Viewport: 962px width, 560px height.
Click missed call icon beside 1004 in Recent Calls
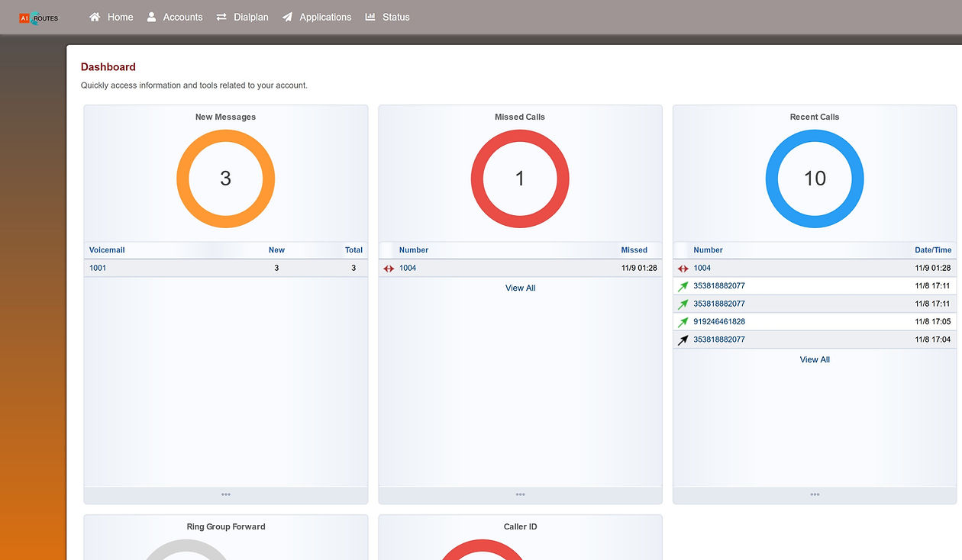click(683, 269)
